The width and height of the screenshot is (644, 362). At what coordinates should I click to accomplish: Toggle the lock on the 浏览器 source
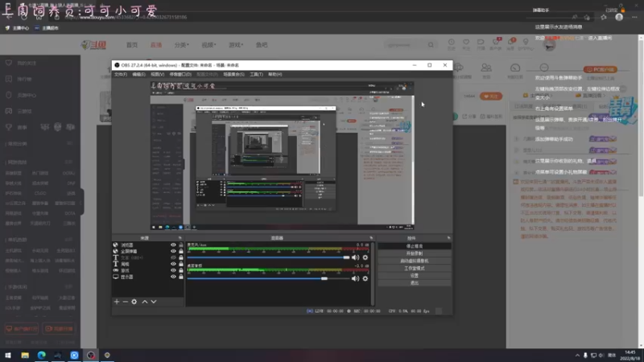180,245
